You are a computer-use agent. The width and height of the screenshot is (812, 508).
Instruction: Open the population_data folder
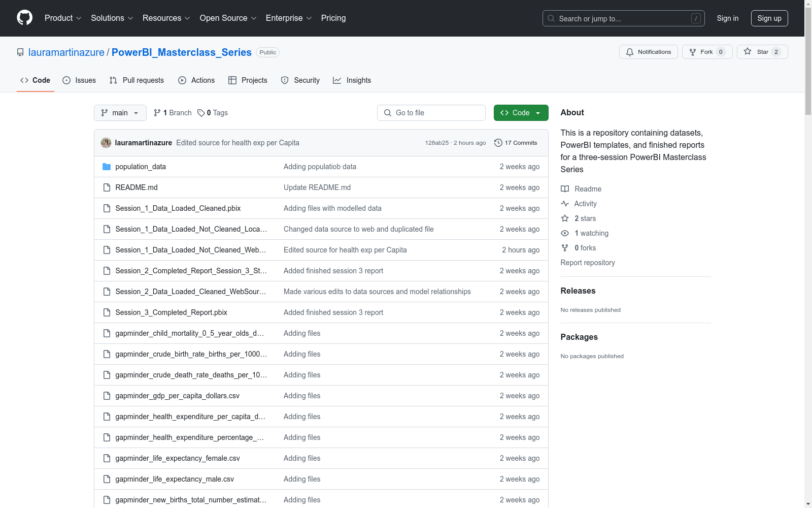tap(141, 167)
